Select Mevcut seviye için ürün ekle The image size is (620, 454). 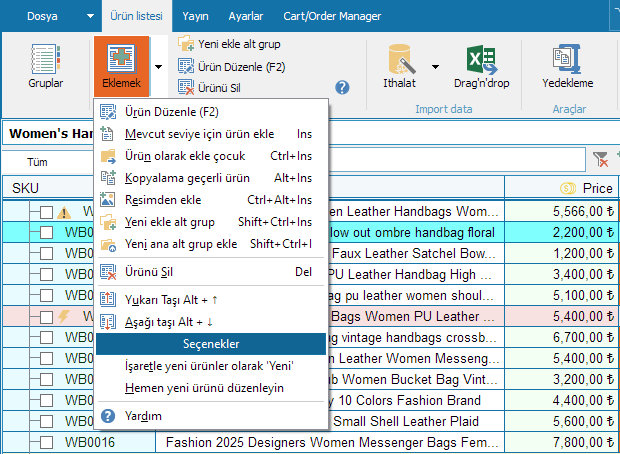click(210, 134)
